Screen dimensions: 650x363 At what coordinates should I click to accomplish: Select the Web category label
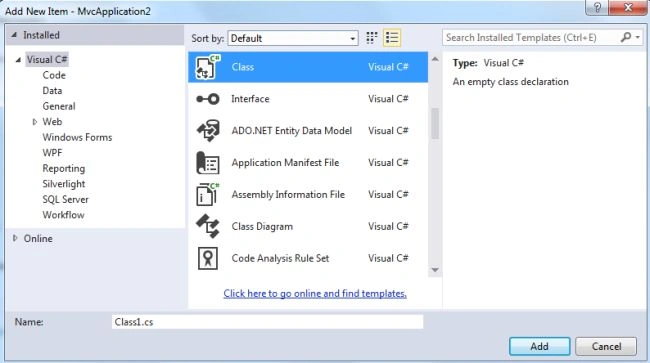coord(52,122)
